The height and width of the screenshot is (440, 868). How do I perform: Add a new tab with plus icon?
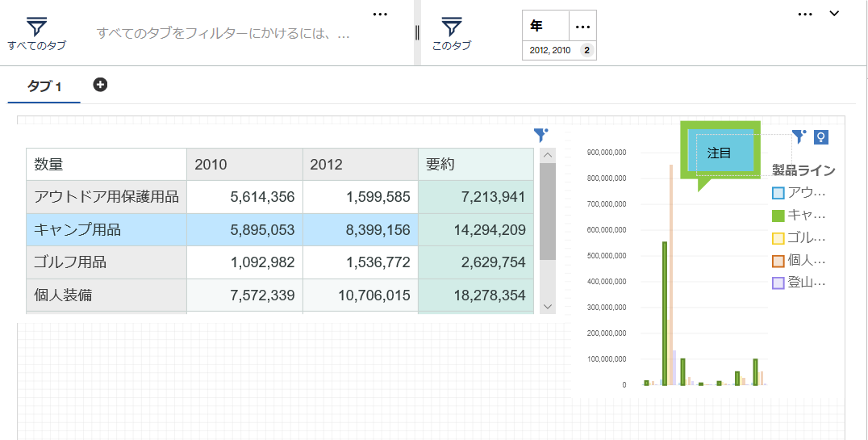pyautogui.click(x=100, y=85)
